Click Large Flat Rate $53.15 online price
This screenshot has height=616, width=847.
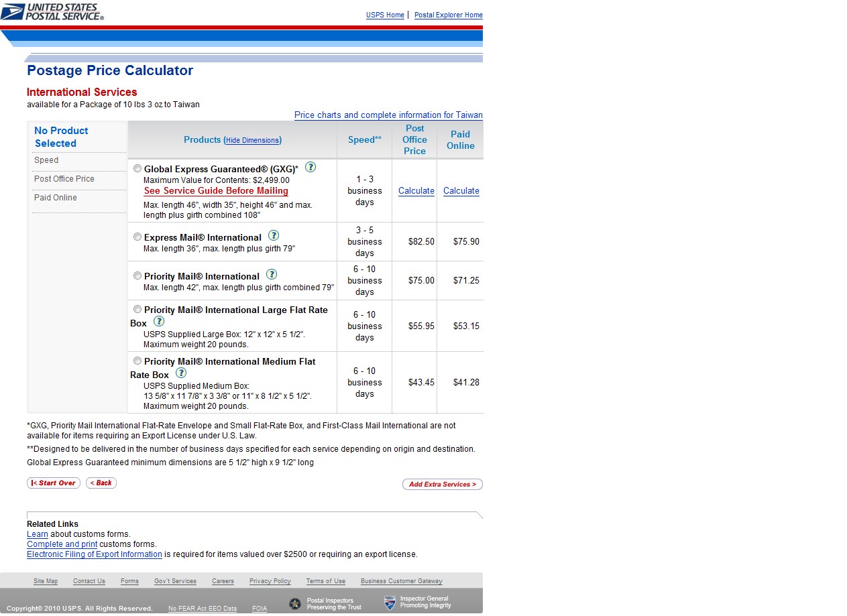click(466, 326)
